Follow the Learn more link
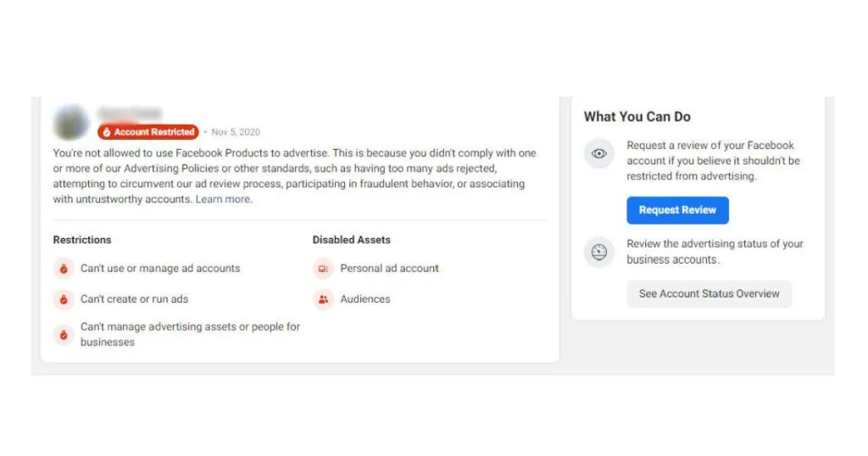Image resolution: width=868 pixels, height=456 pixels. pyautogui.click(x=223, y=199)
